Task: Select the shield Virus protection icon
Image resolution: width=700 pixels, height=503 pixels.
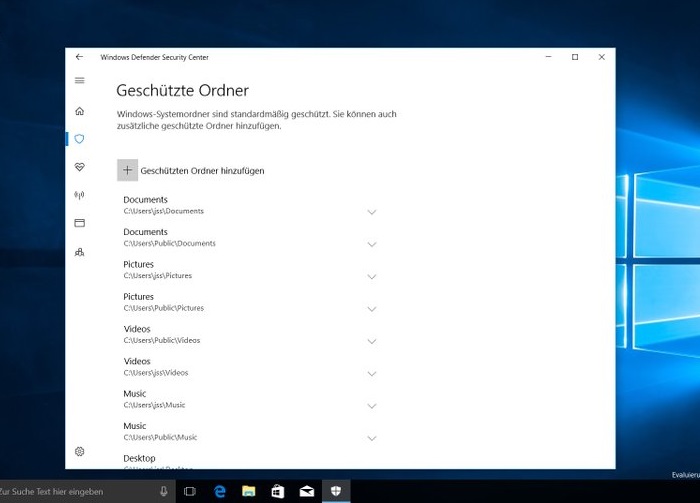Action: point(79,139)
